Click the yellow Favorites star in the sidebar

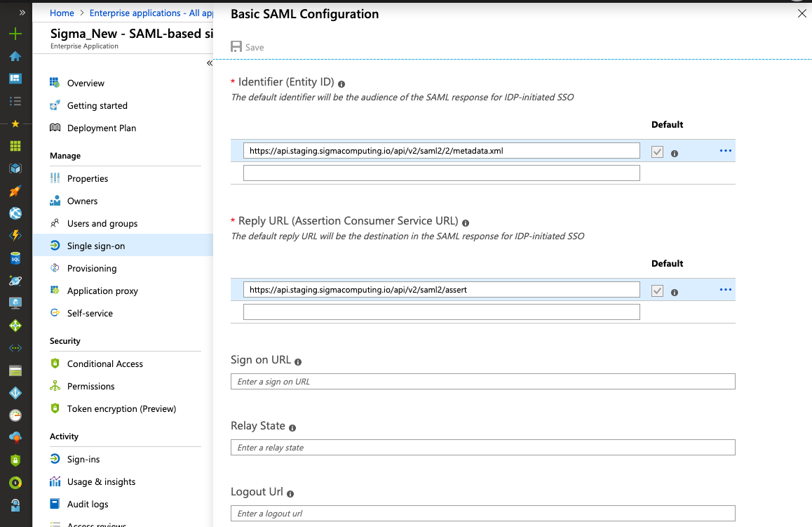(15, 124)
